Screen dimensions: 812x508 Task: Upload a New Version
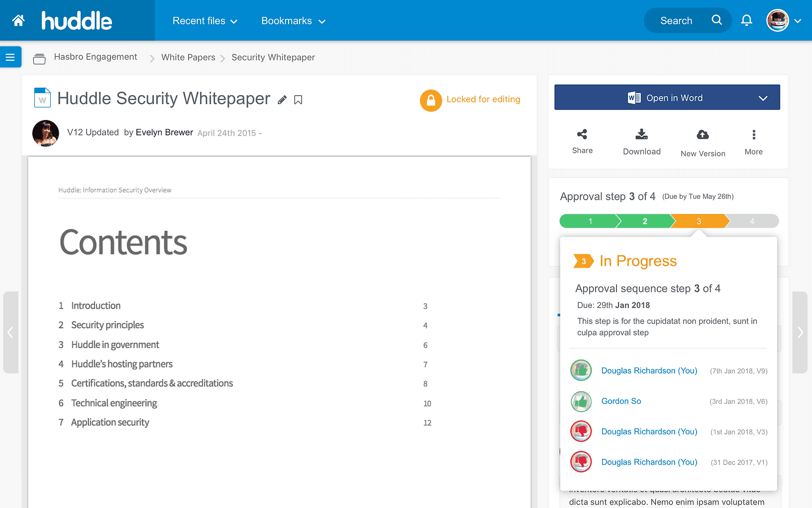[x=703, y=143]
